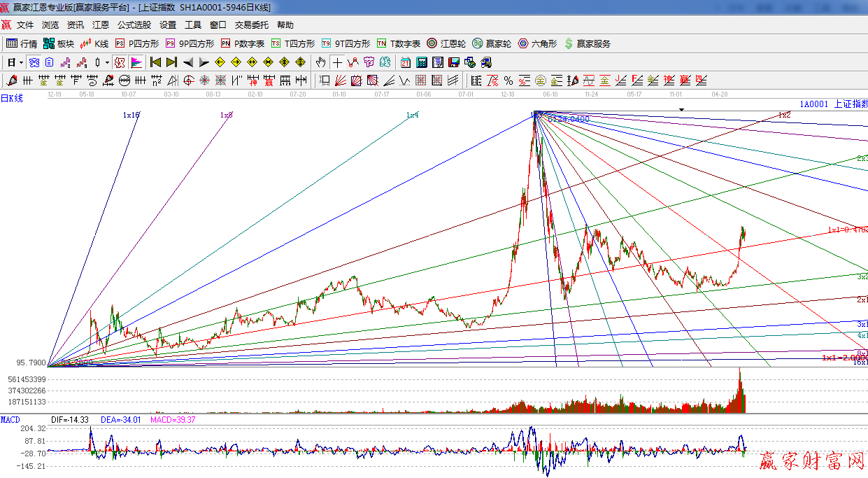Toggle the pressed flag icon button
Image resolution: width=868 pixels, height=478 pixels.
click(x=136, y=62)
